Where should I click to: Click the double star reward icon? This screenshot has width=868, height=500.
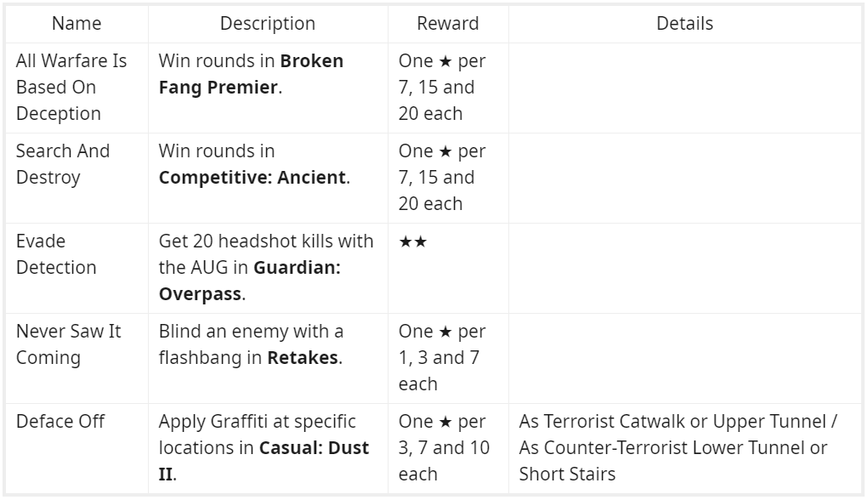tap(413, 241)
